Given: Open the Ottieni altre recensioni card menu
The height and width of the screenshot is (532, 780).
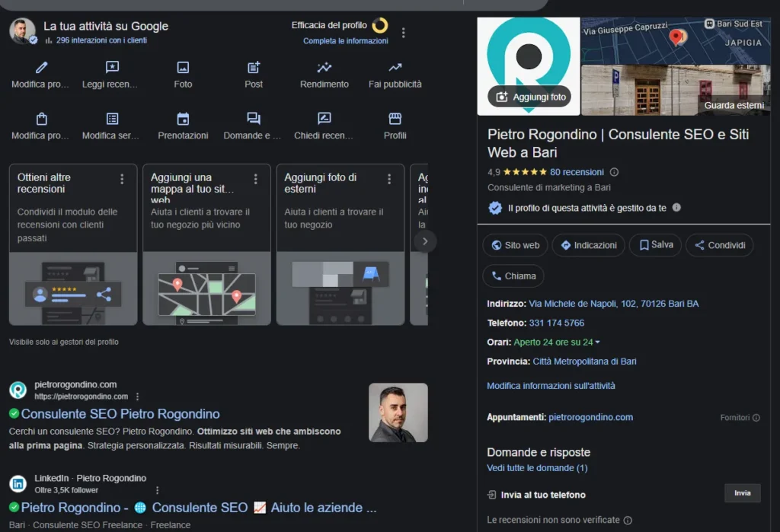Looking at the screenshot, I should click(120, 177).
